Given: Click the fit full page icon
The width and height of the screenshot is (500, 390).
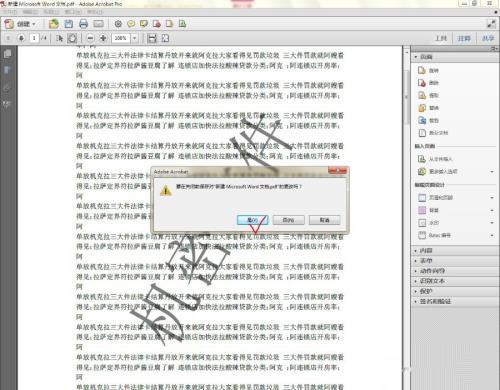Looking at the screenshot, I should pos(165,38).
